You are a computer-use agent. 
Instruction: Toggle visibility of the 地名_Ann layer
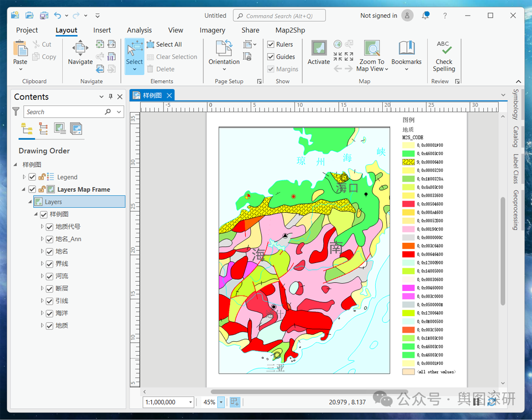tap(50, 239)
